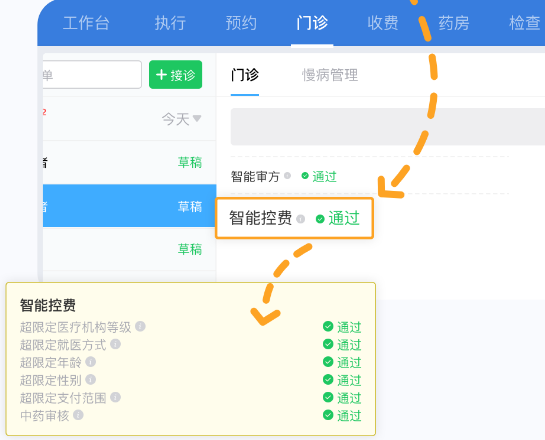Click the 通过 status for 中药审核
The width and height of the screenshot is (545, 440).
[x=349, y=415]
